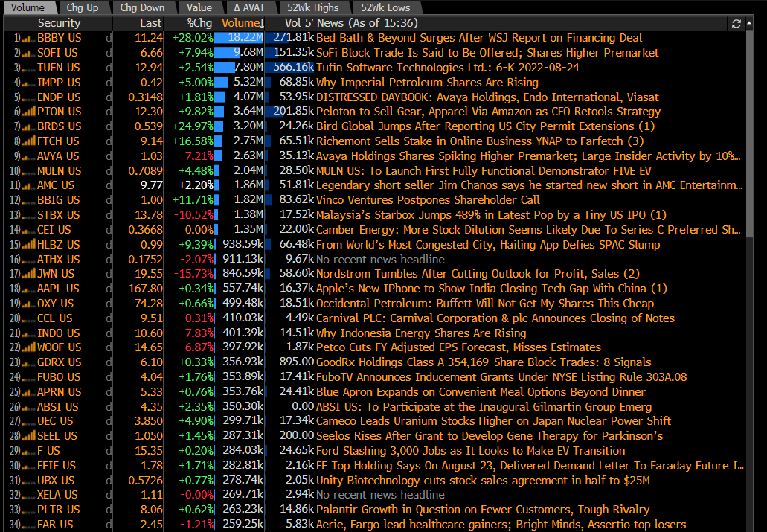
Task: Open Ford Slashing 3,000 Jobs headline
Action: (471, 451)
